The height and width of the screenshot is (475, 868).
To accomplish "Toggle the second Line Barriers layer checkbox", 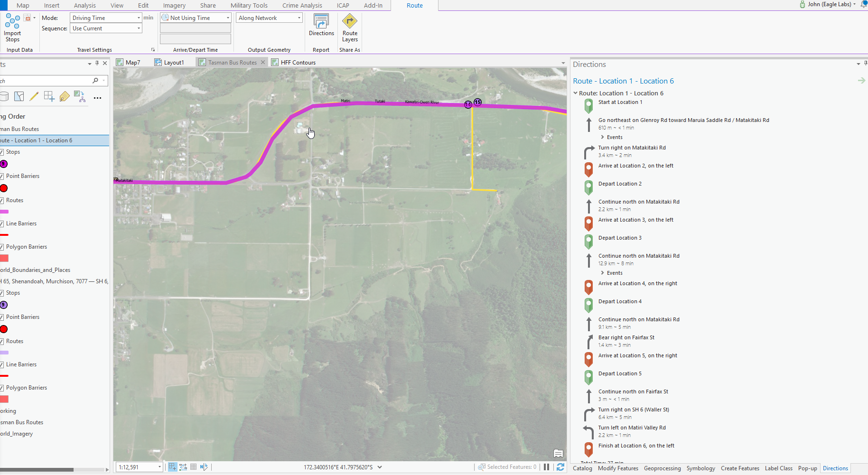I will coord(1,365).
